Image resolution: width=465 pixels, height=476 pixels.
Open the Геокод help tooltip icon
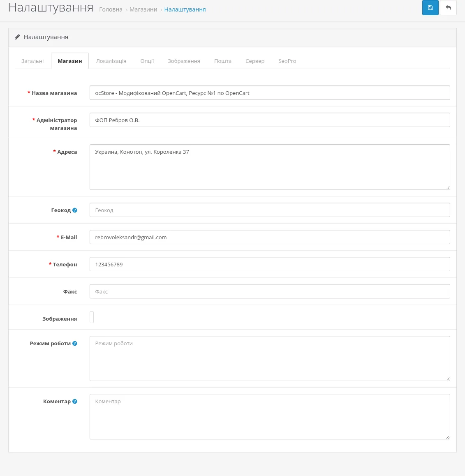coord(75,210)
